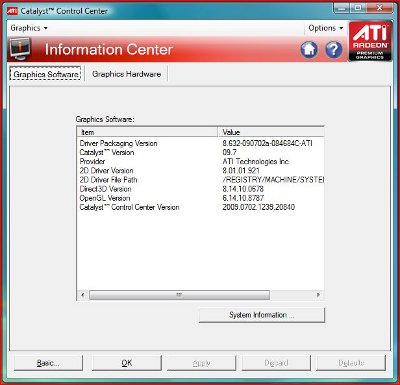Select the Direct3D Version row
Image resolution: width=400 pixels, height=385 pixels.
[200, 189]
